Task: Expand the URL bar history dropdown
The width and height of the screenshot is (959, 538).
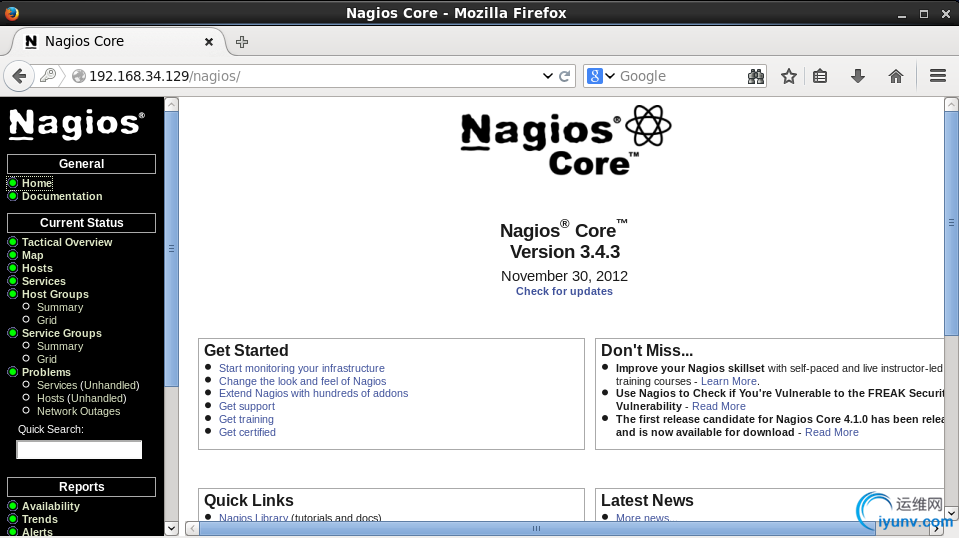Action: pos(547,76)
